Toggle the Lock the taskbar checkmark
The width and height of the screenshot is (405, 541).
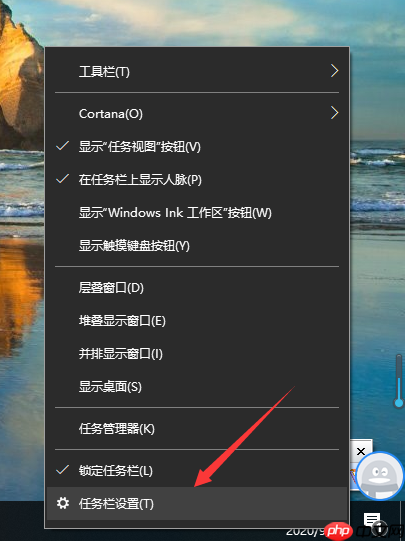click(x=62, y=470)
